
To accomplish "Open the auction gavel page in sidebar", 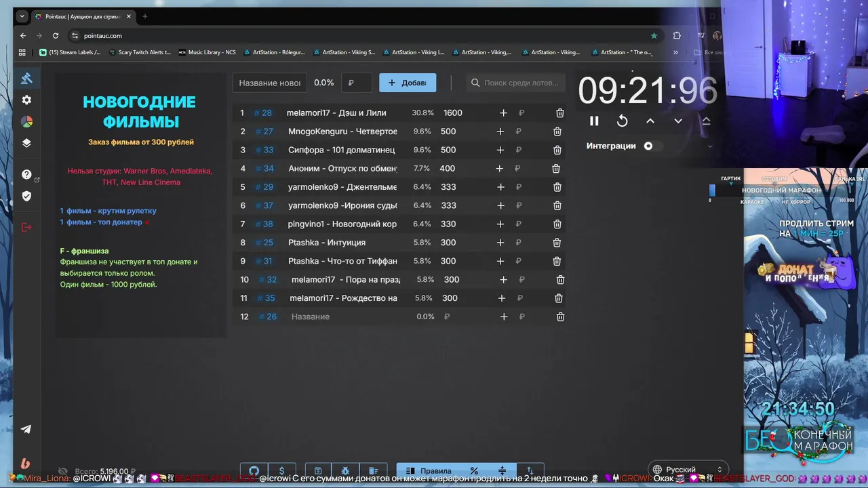I will (x=26, y=78).
